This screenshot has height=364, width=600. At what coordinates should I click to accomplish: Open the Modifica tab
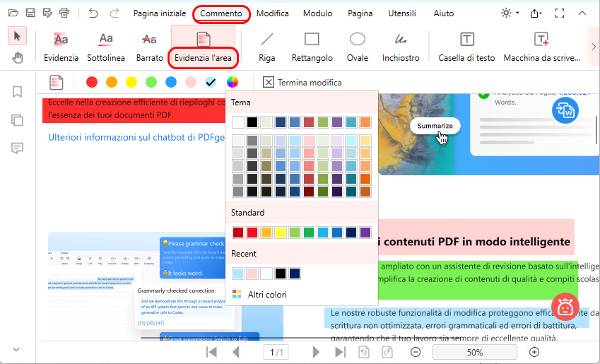(273, 13)
